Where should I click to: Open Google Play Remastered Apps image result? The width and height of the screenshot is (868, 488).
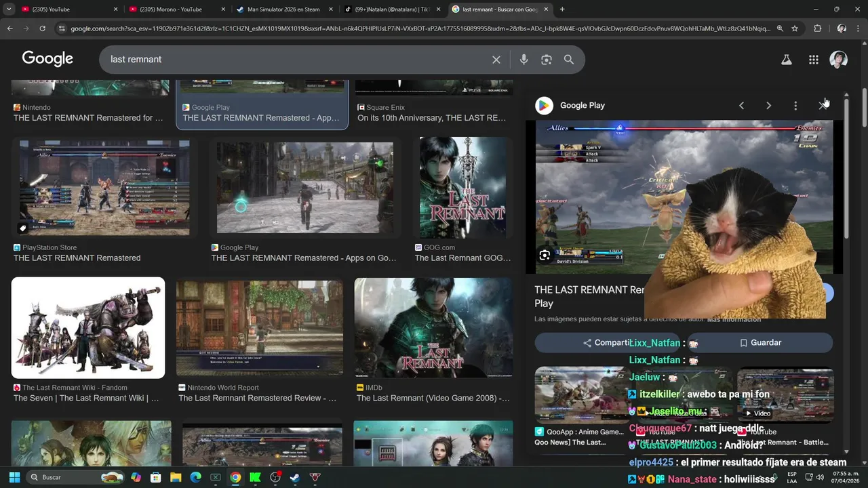(x=305, y=188)
